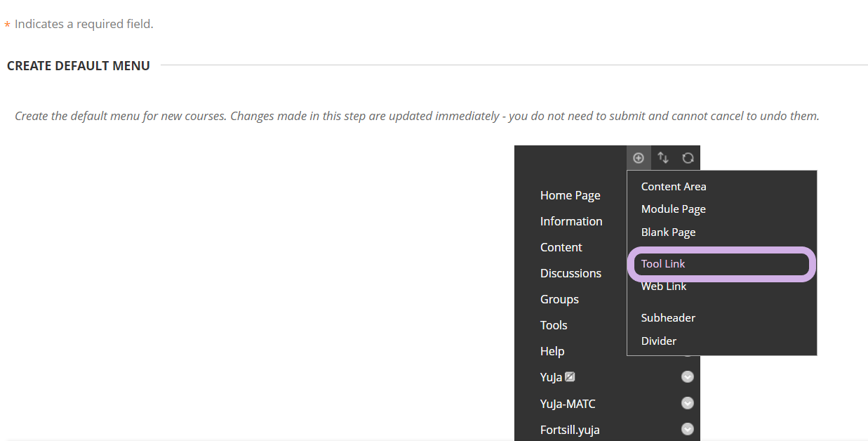The width and height of the screenshot is (868, 441).
Task: Click the reorder menu items arrows icon
Action: 663,158
